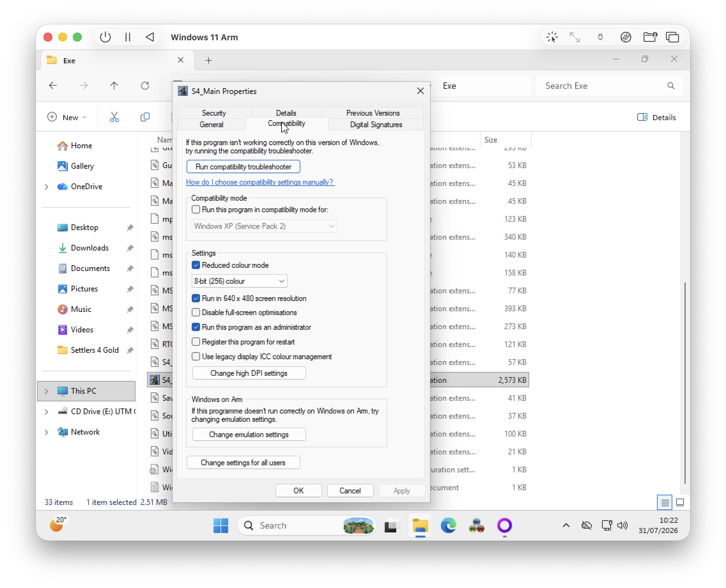This screenshot has width=726, height=588.
Task: Click the UTM power icon
Action: pos(105,37)
